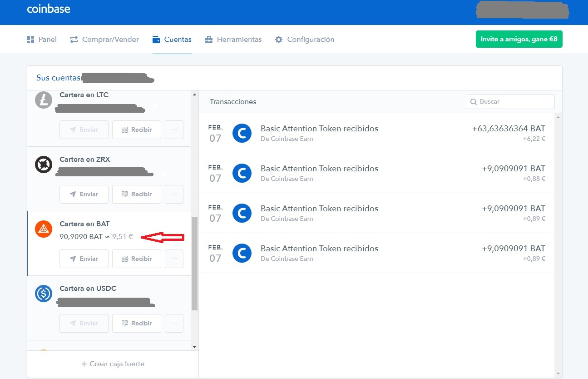Viewport: 588px width, 379px height.
Task: Click Recibir in the USDC wallet
Action: pos(137,323)
